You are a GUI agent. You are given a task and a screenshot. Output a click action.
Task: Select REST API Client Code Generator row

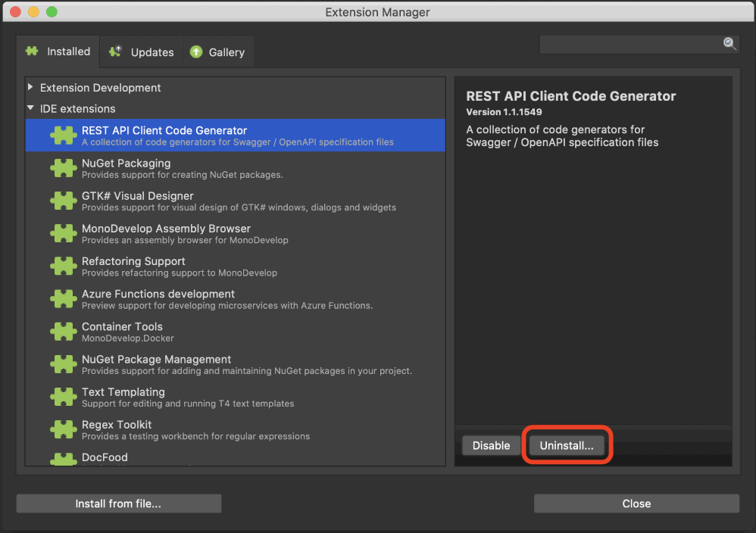tap(236, 136)
